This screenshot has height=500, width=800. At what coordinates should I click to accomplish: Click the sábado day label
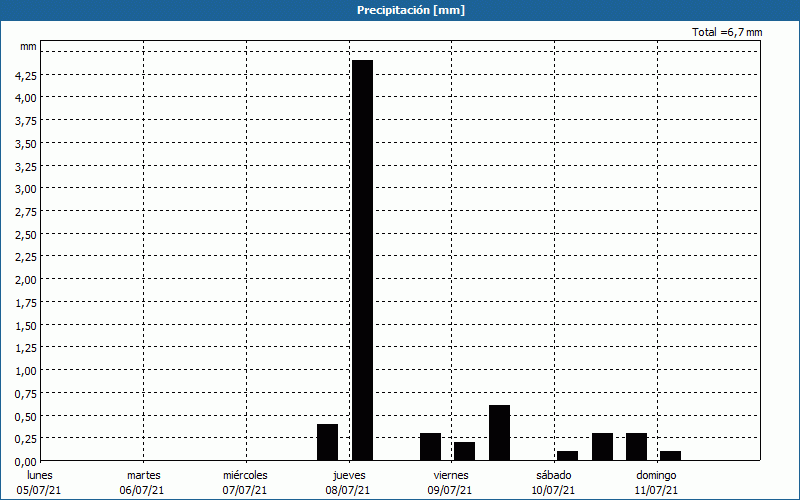pyautogui.click(x=554, y=475)
